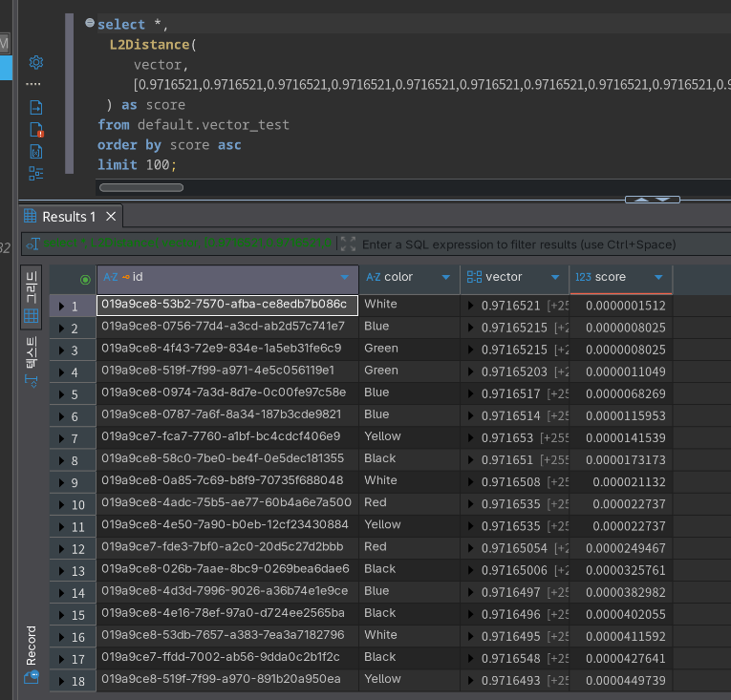Open the color column dropdown arrow
The image size is (731, 700).
445,278
